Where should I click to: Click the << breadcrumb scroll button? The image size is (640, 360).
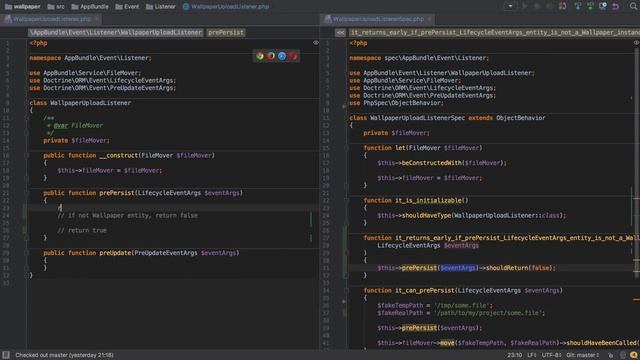click(x=340, y=33)
